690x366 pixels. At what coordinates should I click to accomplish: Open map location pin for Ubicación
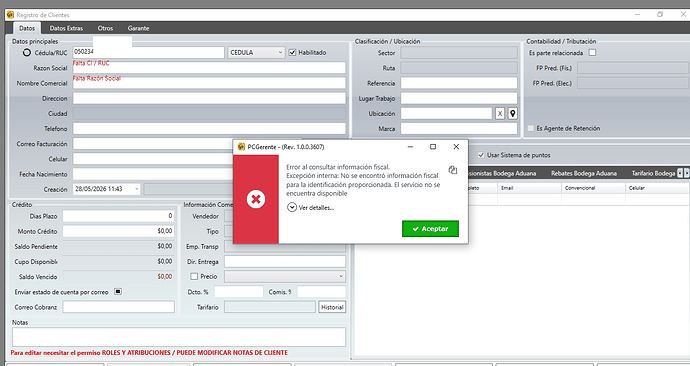[x=512, y=113]
